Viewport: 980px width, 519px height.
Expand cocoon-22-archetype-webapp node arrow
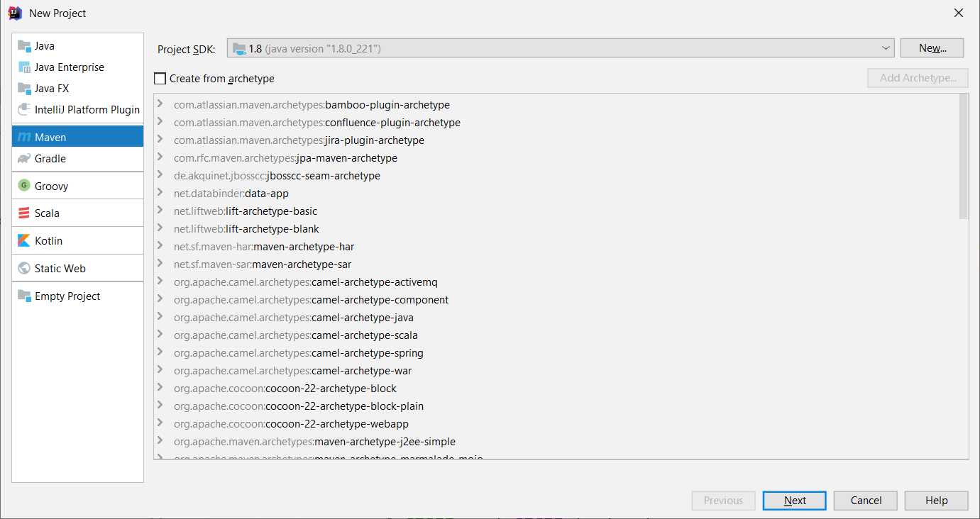point(160,423)
